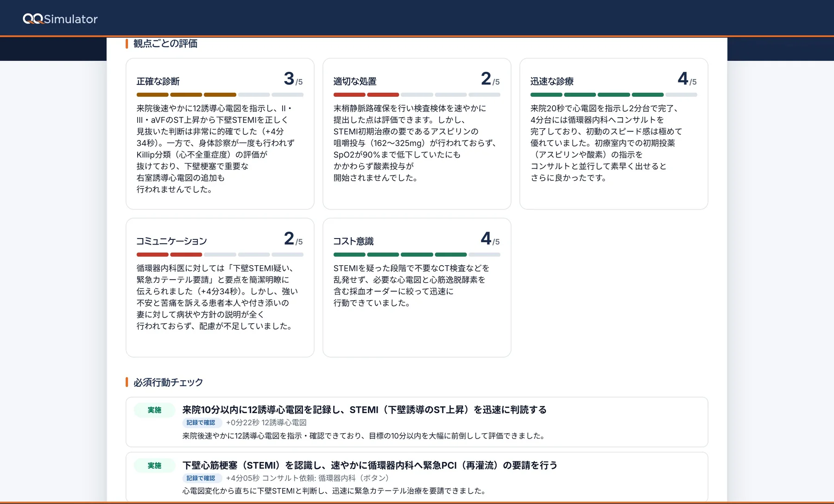
Task: Click the comment 来院後速やかに12誘導心電図を指示・確認
Action: click(365, 436)
